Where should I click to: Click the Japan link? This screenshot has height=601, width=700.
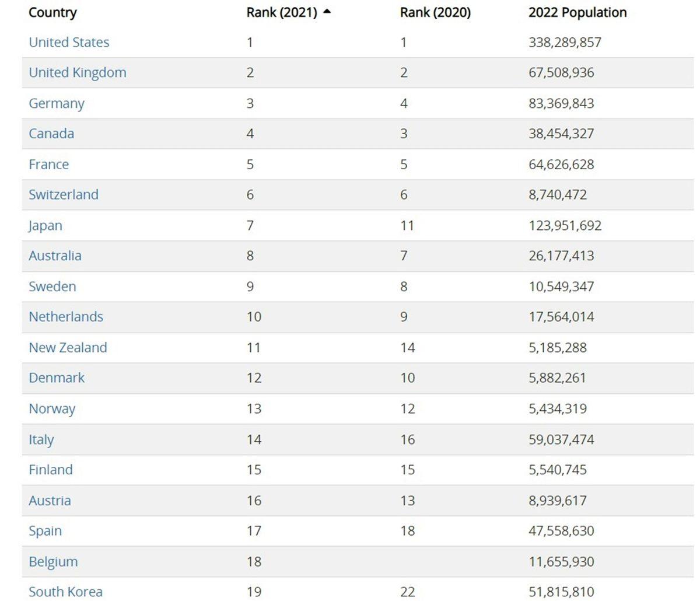(x=45, y=225)
